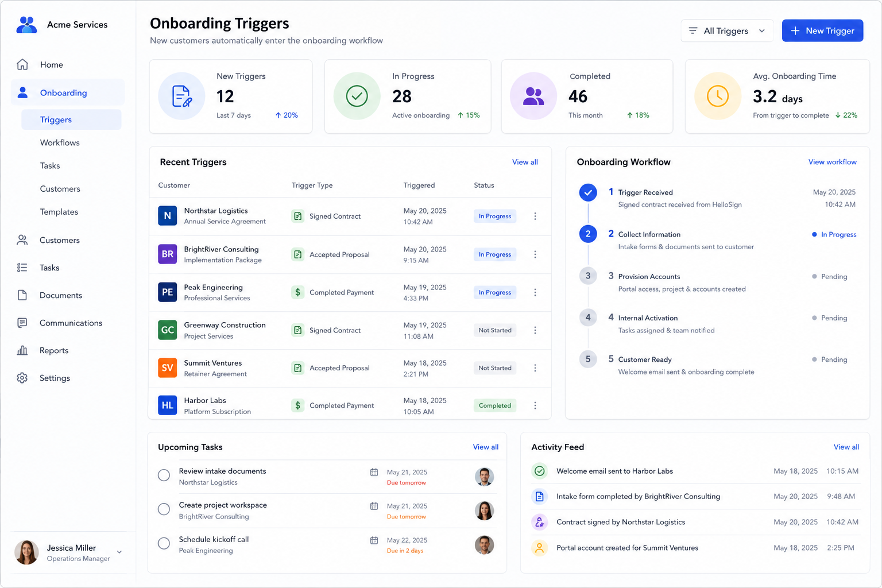The width and height of the screenshot is (882, 588).
Task: Click the Customers people icon in sidebar
Action: point(22,240)
